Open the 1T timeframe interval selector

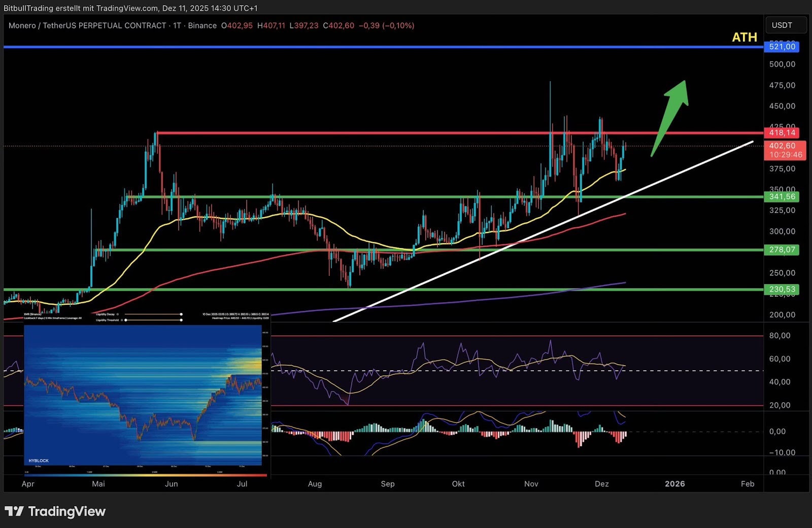177,25
